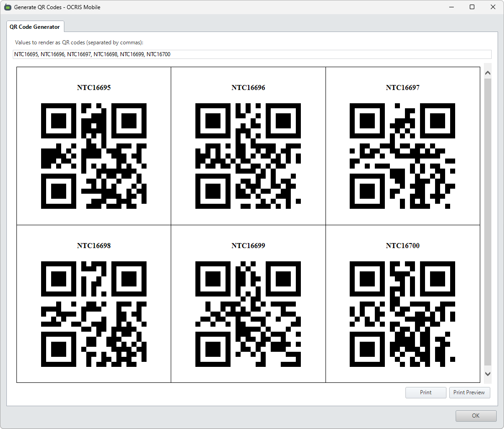Click the Print button
The height and width of the screenshot is (429, 504).
pos(425,392)
